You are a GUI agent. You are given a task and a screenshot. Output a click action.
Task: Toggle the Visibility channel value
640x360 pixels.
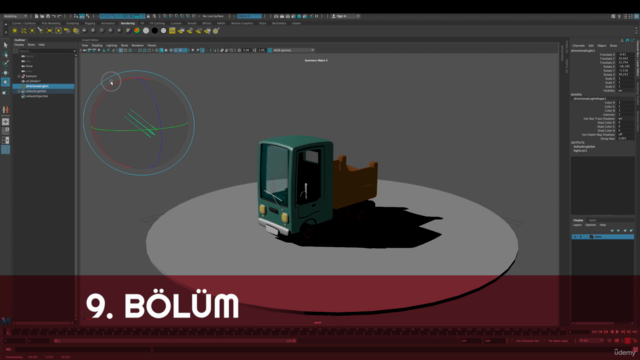(x=626, y=91)
